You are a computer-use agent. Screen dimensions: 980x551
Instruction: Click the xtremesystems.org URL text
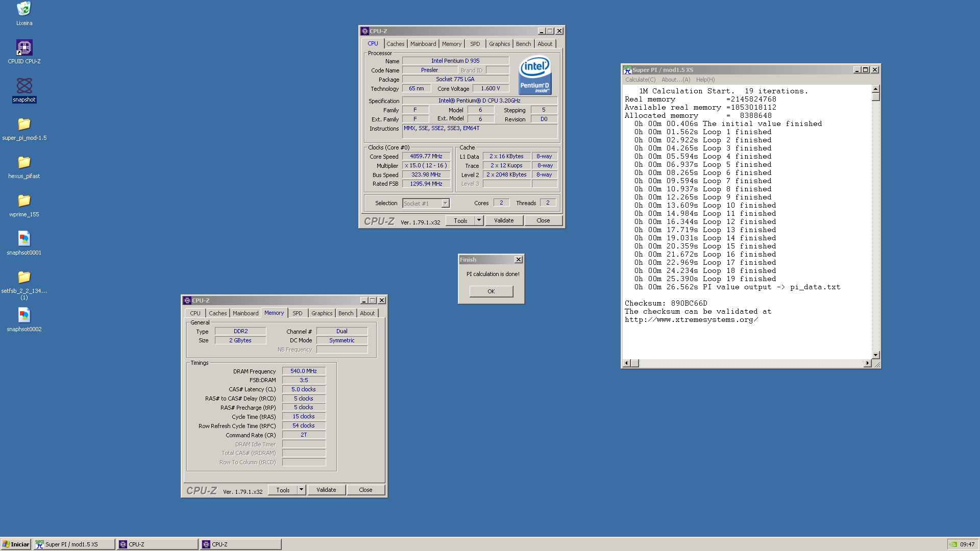pos(691,320)
